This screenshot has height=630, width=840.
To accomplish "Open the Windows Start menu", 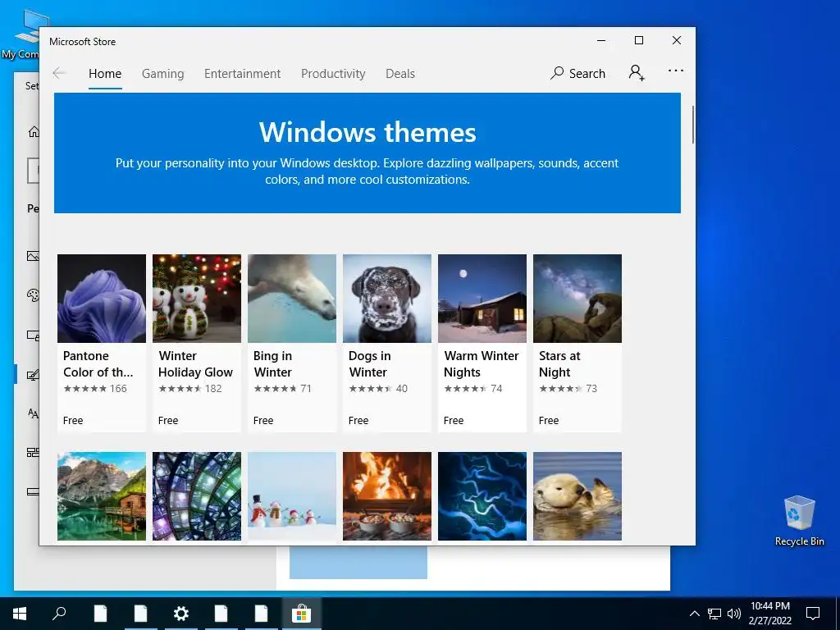I will (x=20, y=614).
